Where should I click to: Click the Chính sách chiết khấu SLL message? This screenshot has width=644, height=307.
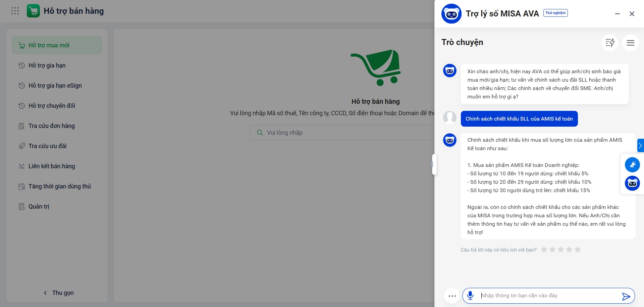[519, 119]
